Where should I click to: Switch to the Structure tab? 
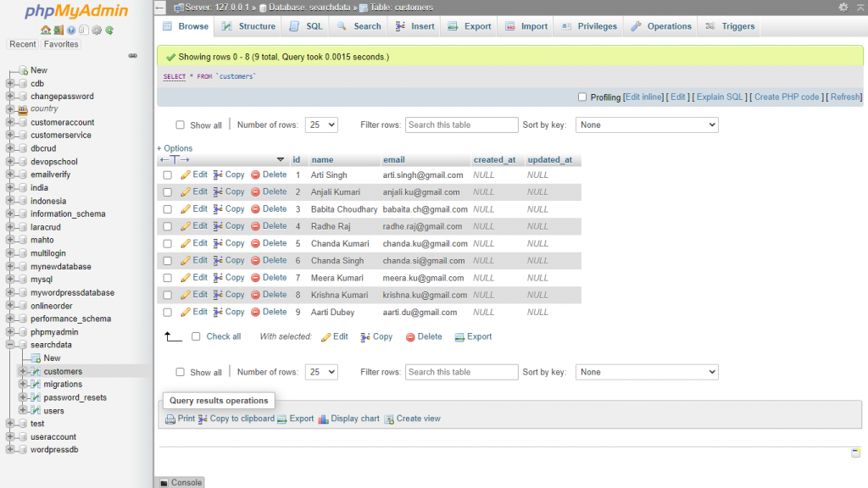248,26
